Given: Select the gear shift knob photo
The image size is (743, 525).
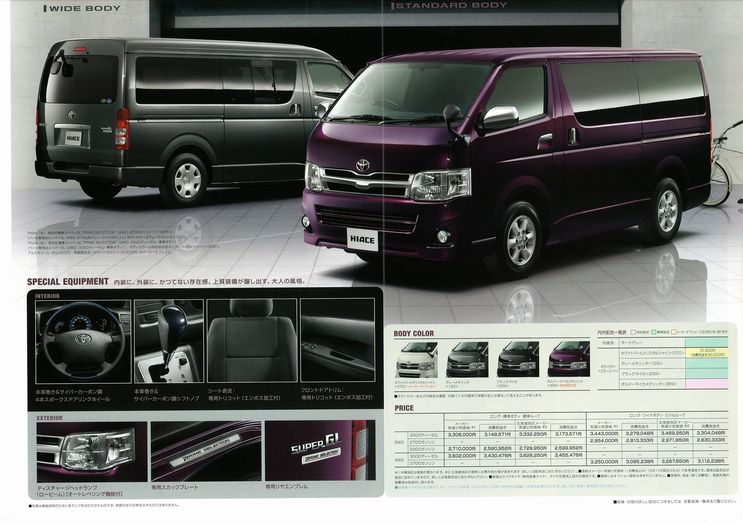Looking at the screenshot, I should (169, 341).
